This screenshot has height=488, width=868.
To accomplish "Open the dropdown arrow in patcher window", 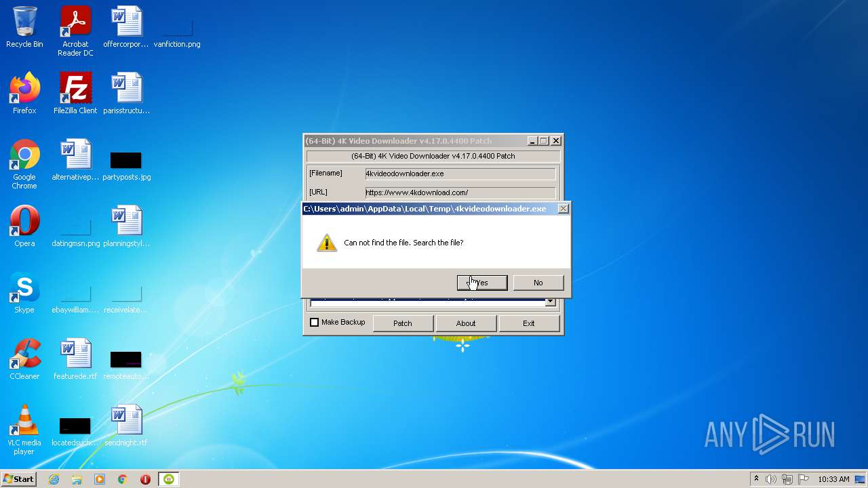I will (x=550, y=302).
